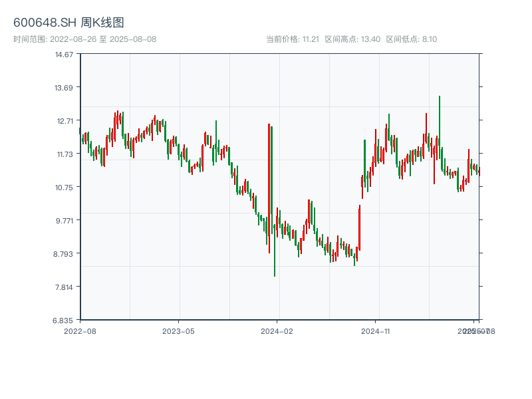532x399 pixels.
Task: Click the 区间低点: 8.10 label
Action: point(412,39)
